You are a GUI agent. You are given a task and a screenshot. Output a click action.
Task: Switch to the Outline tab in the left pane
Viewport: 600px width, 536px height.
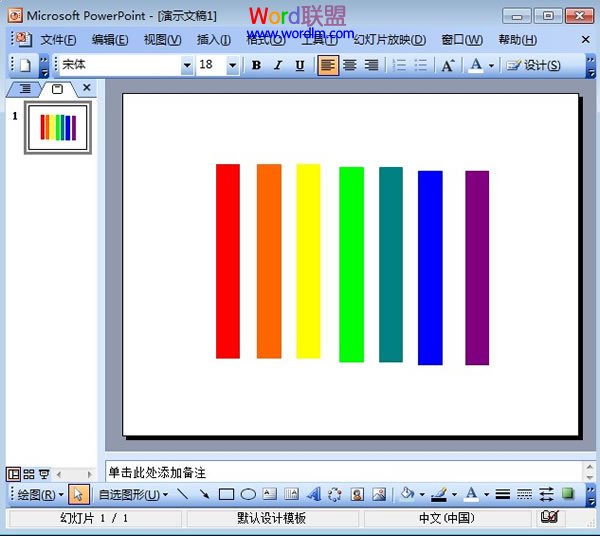24,89
